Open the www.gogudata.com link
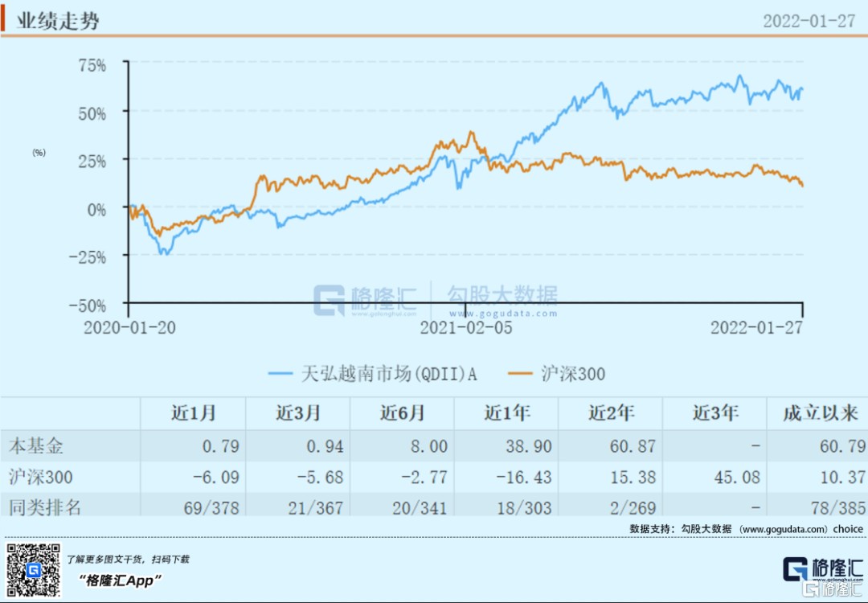 pos(784,529)
